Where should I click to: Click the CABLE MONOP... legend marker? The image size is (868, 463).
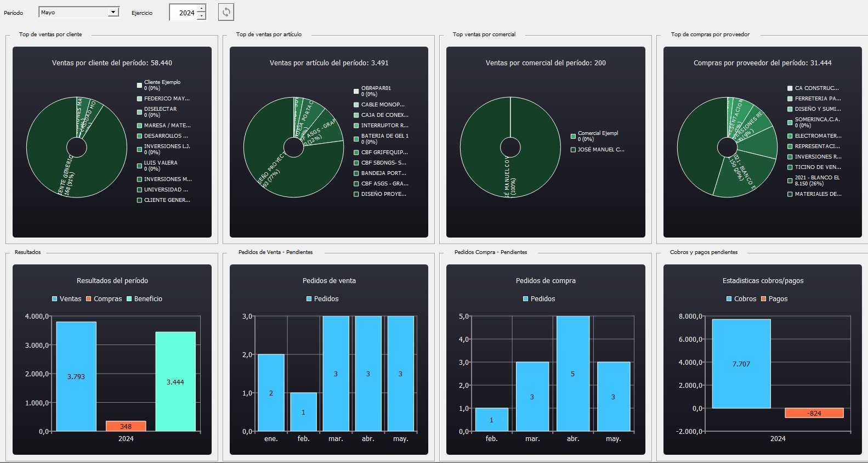(x=356, y=105)
